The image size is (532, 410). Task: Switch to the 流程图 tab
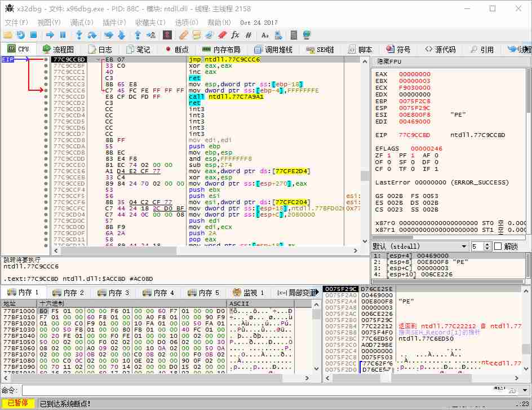pyautogui.click(x=59, y=50)
